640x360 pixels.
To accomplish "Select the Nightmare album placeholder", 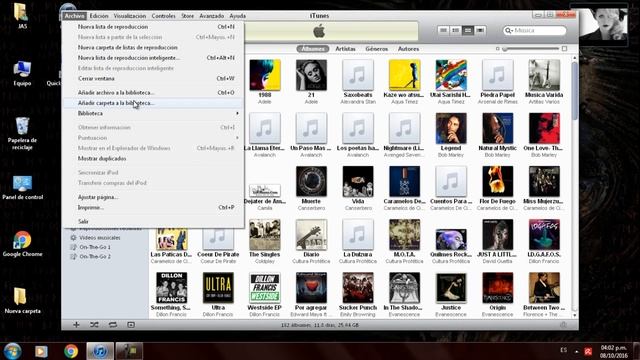I will (404, 129).
